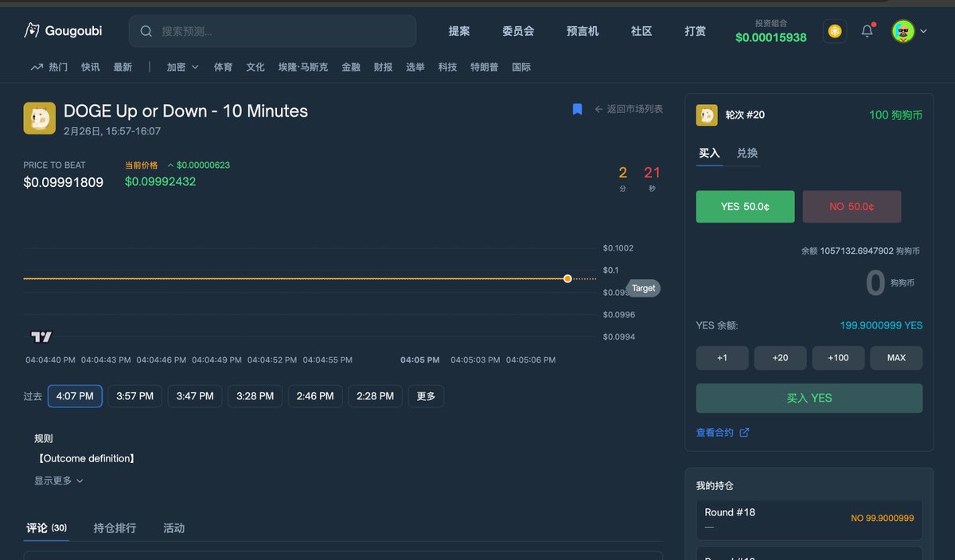Select the 特朗普 category
The image size is (955, 560).
(485, 67)
